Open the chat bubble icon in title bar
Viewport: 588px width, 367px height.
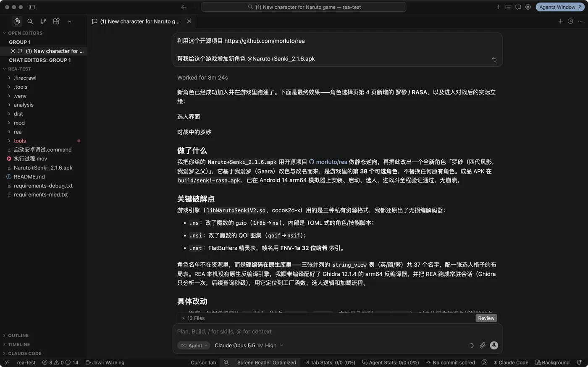pos(518,7)
